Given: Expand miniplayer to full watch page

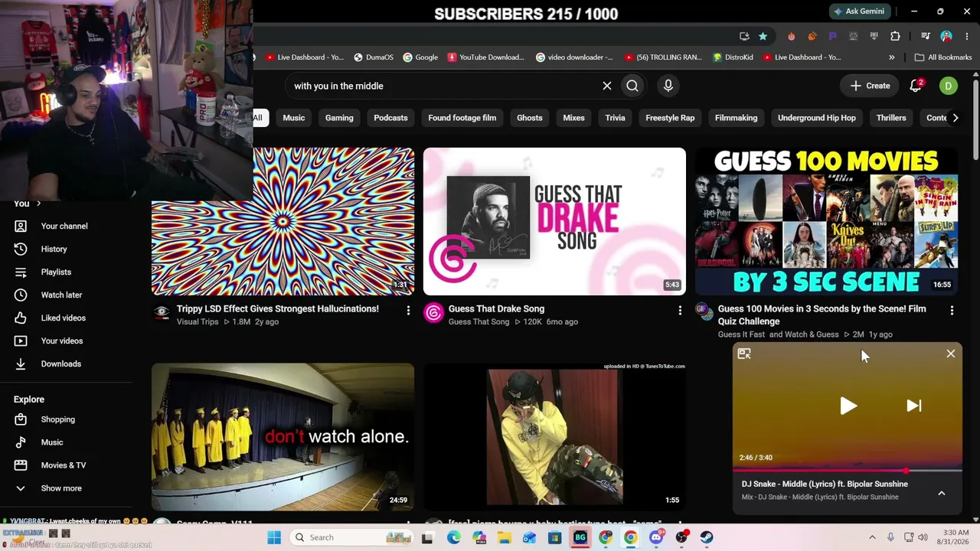Looking at the screenshot, I should pos(744,354).
